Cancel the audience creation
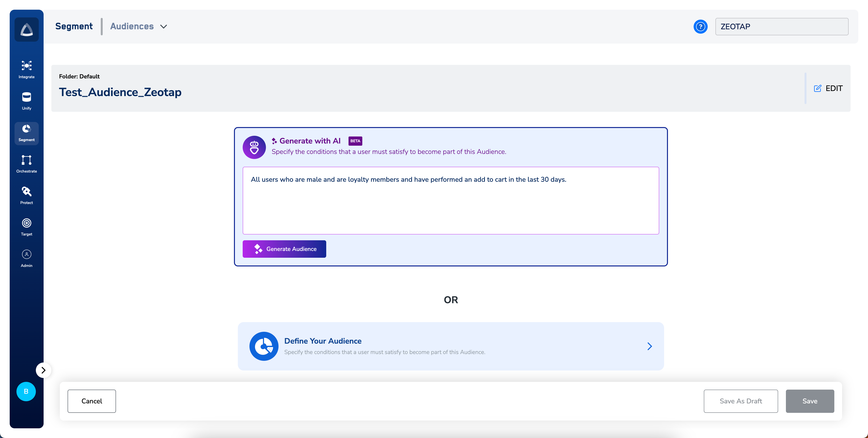The width and height of the screenshot is (868, 438). [92, 401]
